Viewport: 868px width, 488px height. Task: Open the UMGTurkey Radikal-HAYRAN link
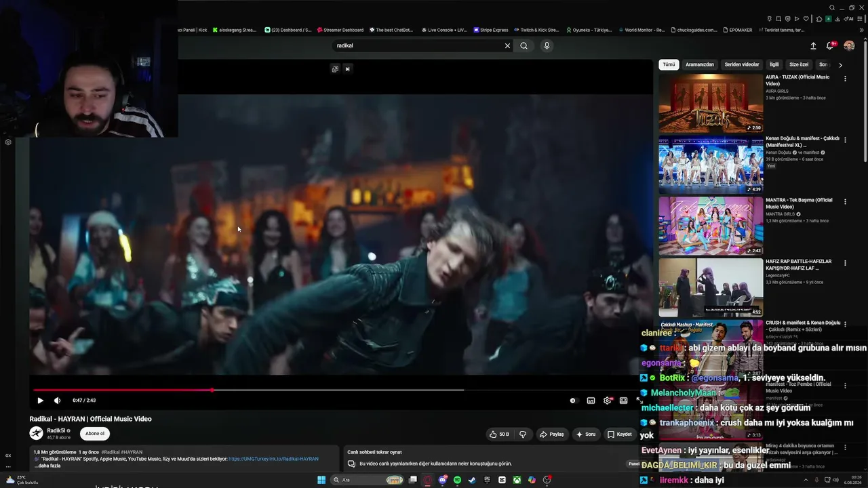pyautogui.click(x=273, y=459)
